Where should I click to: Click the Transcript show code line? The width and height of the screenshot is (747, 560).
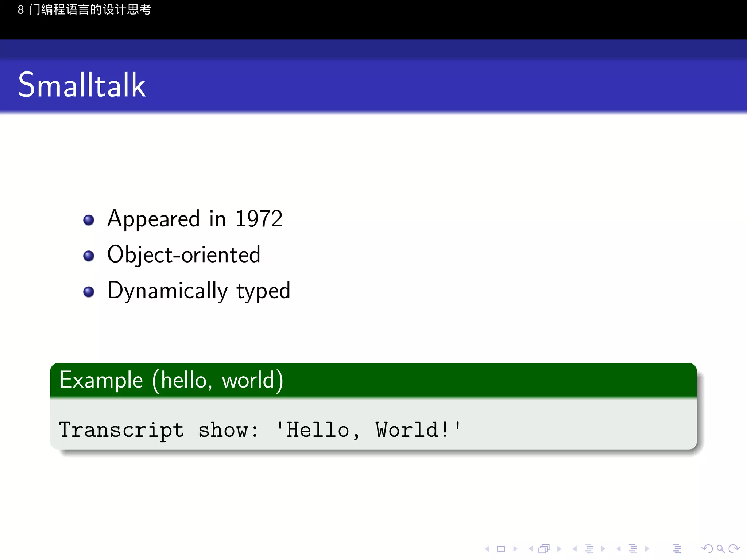click(x=260, y=430)
